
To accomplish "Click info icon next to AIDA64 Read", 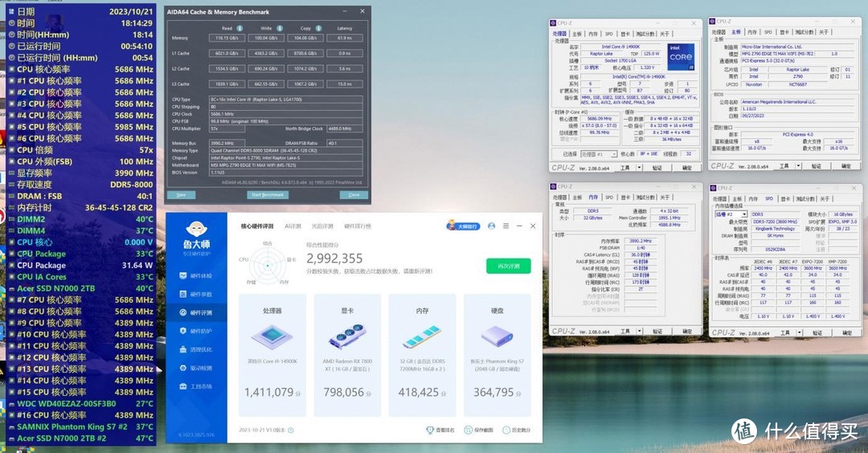I will [x=240, y=28].
